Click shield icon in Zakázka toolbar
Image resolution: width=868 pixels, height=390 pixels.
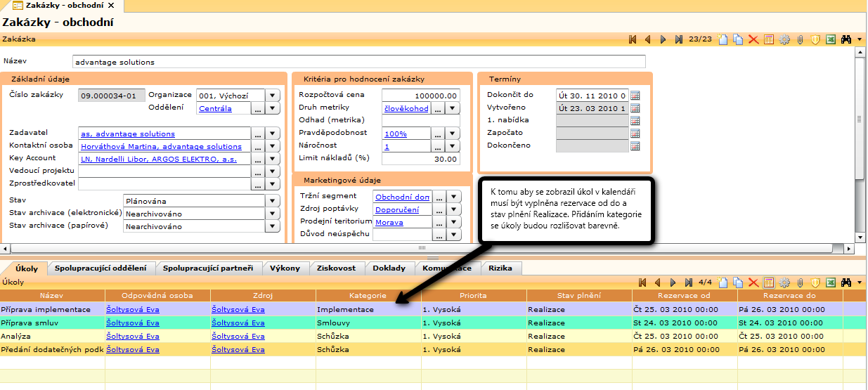815,39
